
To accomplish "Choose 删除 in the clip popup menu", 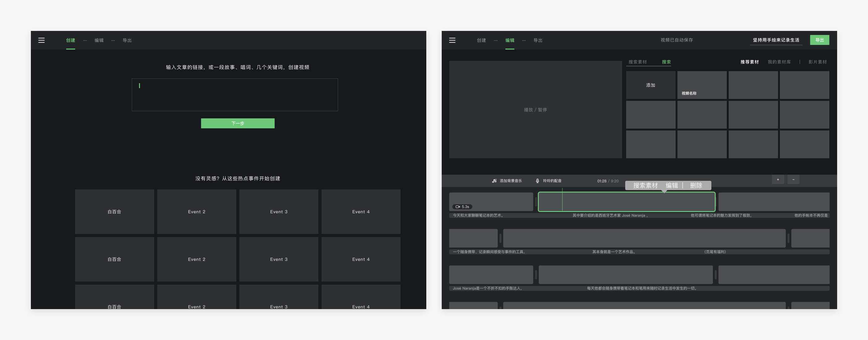I will 696,185.
